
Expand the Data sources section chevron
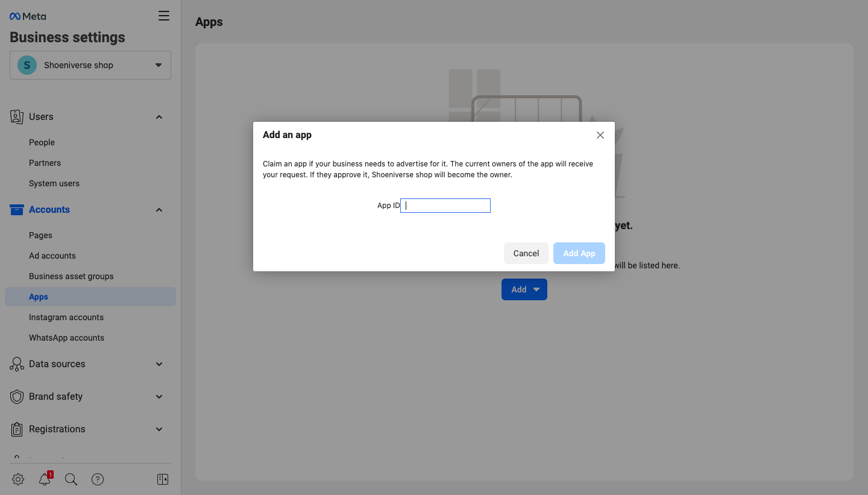159,364
